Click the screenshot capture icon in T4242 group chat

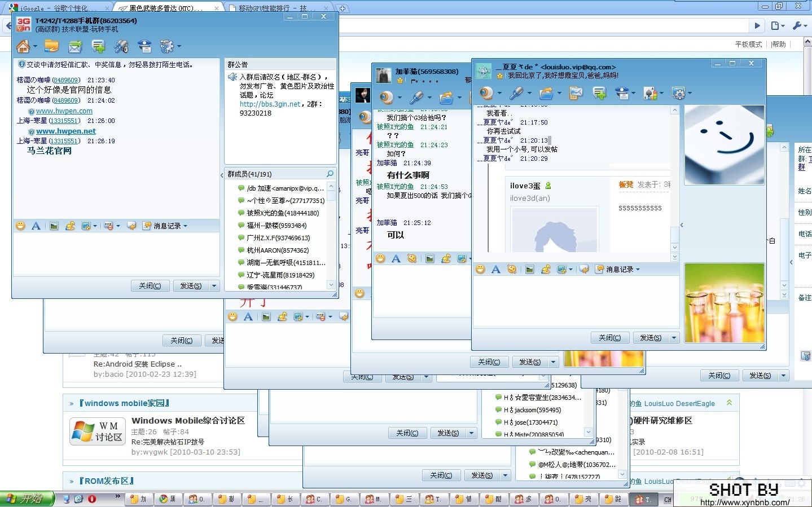coord(86,226)
